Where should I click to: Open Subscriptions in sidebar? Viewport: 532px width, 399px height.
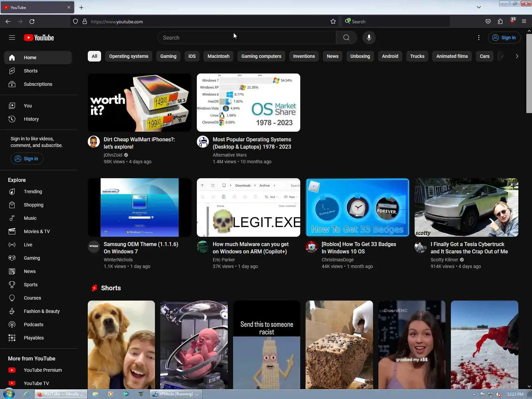[38, 84]
